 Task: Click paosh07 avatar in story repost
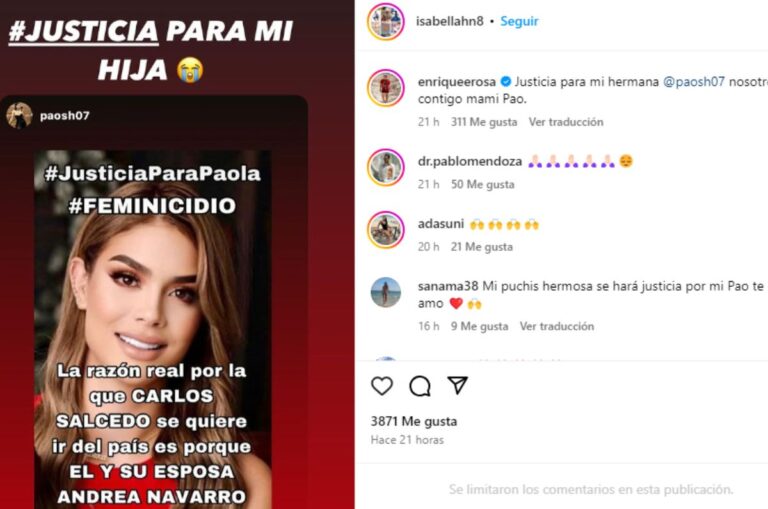click(x=19, y=116)
